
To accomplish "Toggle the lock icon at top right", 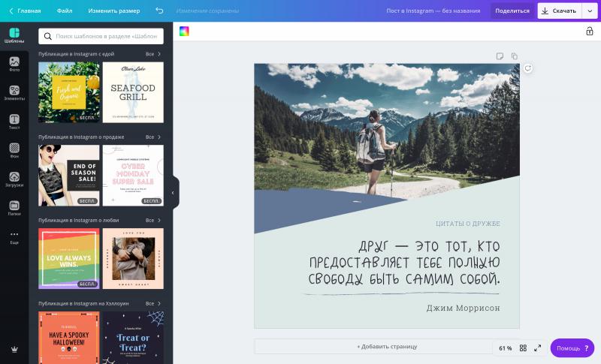I will point(590,31).
